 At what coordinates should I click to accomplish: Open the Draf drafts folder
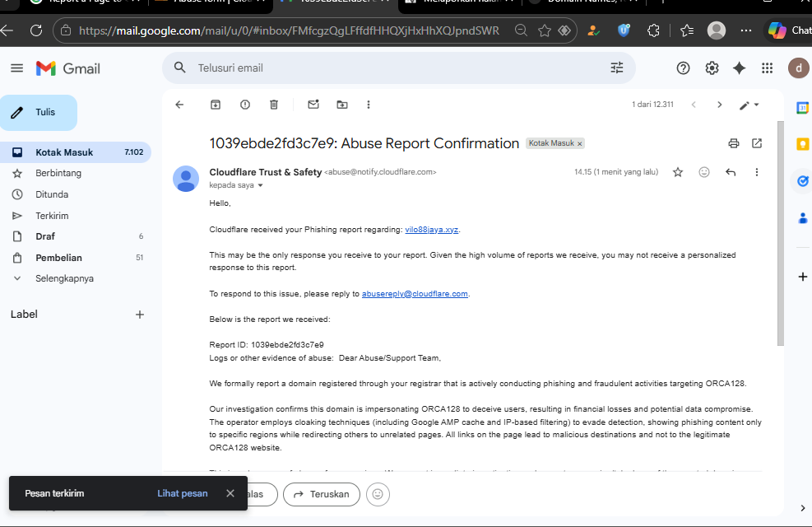(x=45, y=236)
